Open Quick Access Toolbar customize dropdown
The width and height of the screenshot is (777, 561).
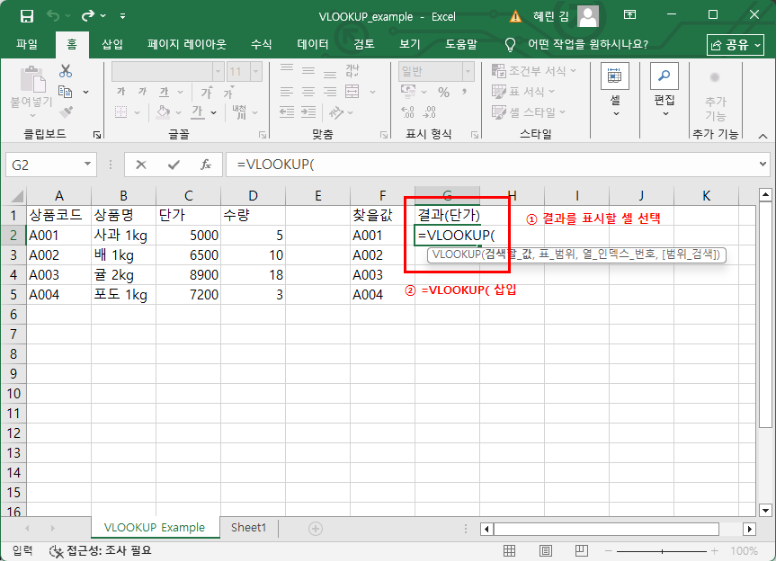tap(122, 17)
